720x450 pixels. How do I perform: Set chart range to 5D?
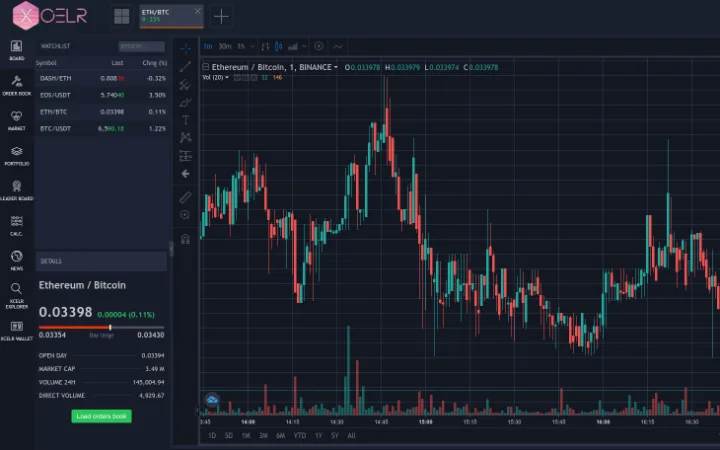pyautogui.click(x=229, y=435)
